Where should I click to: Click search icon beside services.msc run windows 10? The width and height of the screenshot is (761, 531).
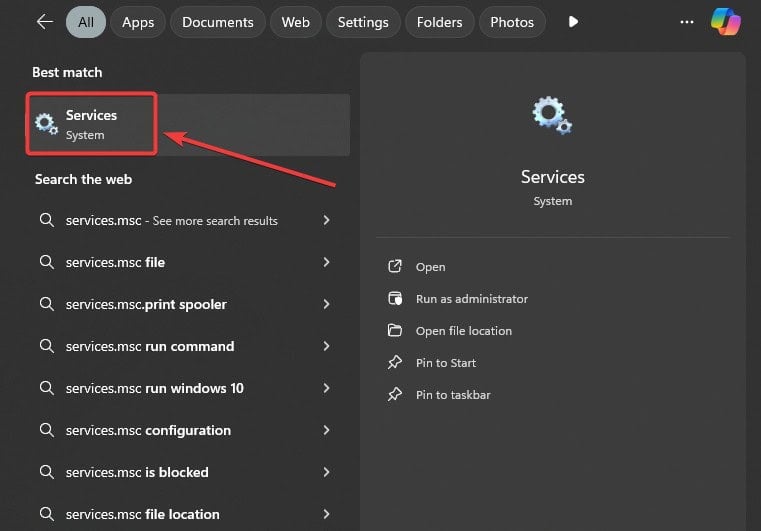[47, 388]
